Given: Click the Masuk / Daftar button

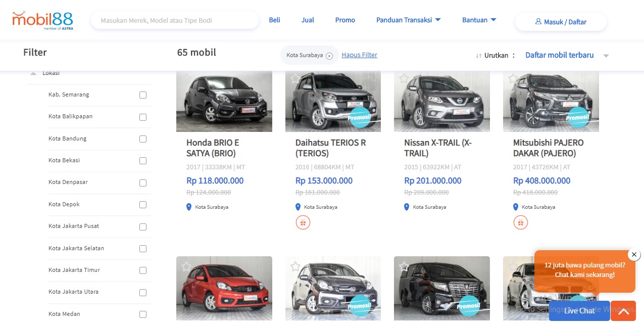Looking at the screenshot, I should (561, 22).
